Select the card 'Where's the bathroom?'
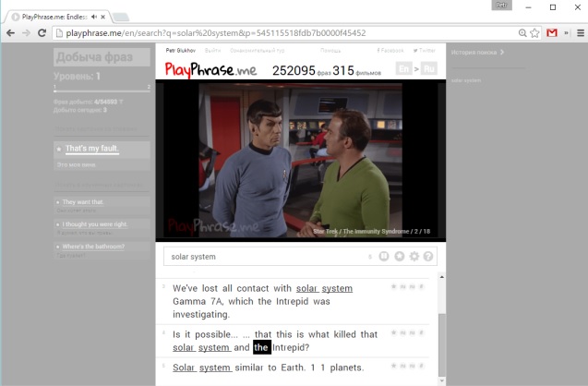Viewport: 588px width, 386px height. click(x=102, y=250)
